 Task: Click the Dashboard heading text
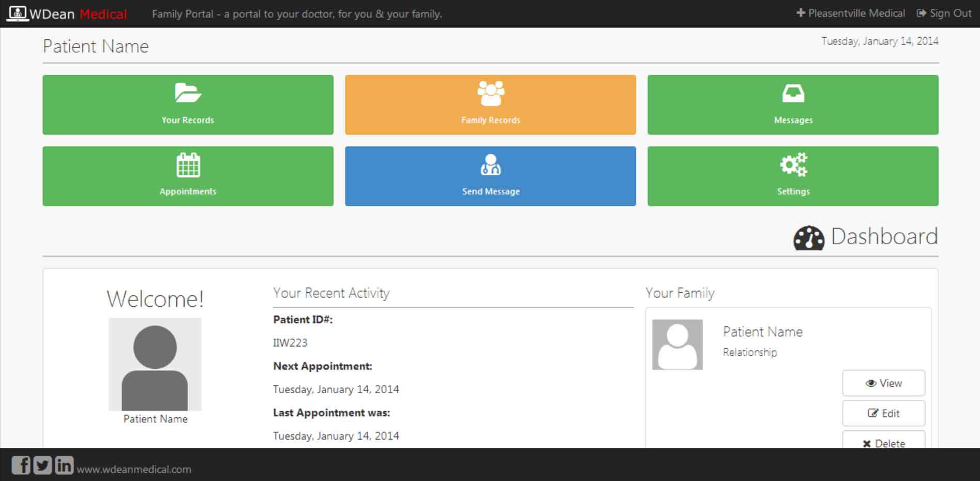click(x=884, y=236)
